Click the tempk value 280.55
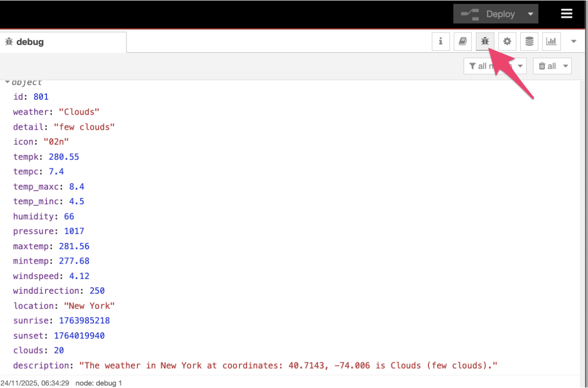 pyautogui.click(x=64, y=156)
